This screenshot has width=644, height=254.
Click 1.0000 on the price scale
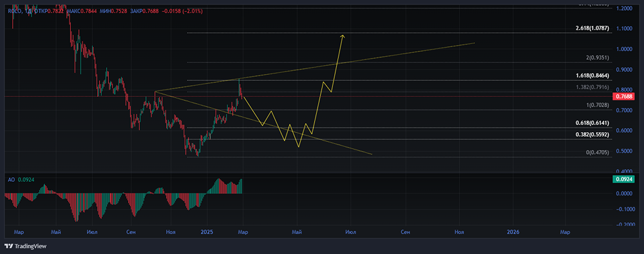point(624,50)
